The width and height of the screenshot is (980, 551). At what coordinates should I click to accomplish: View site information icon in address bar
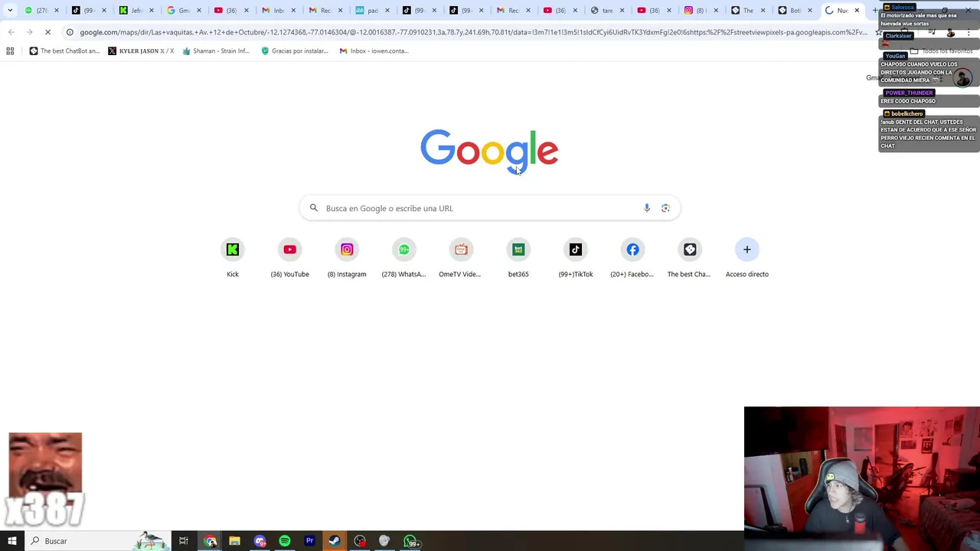(x=70, y=32)
